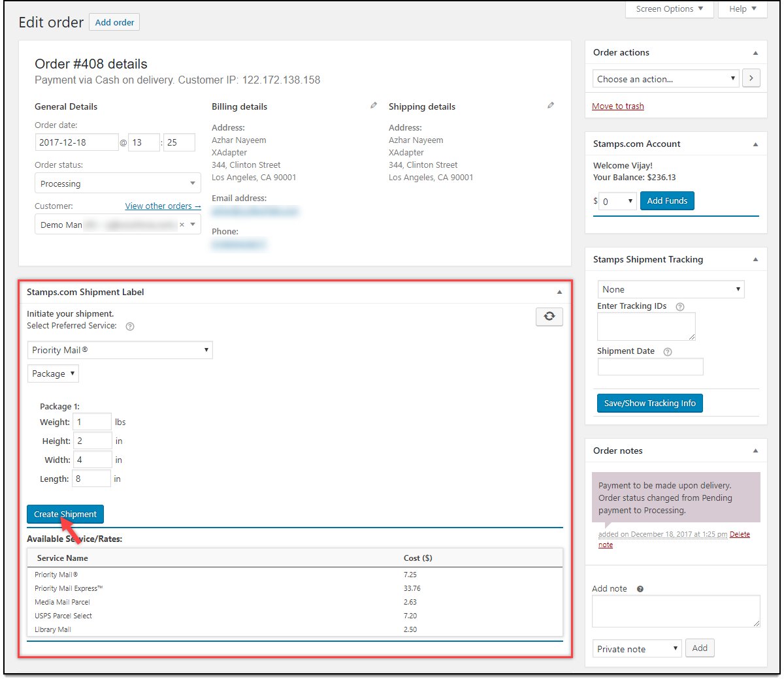Screen dimensions: 784x681
Task: Collapse the Stamps Shipment Tracking panel
Action: click(x=755, y=260)
